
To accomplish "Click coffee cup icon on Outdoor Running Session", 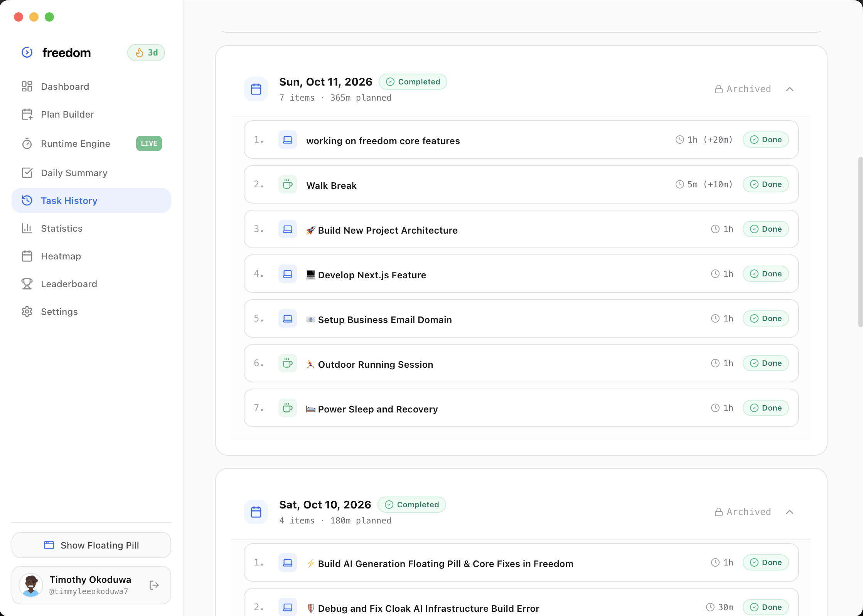I will pos(288,363).
